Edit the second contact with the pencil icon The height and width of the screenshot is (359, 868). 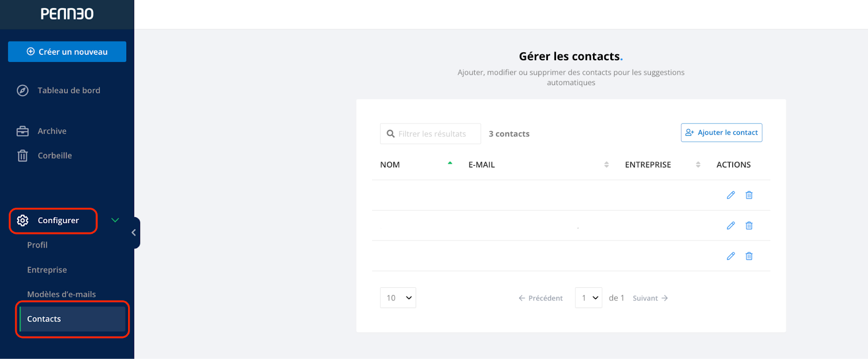click(731, 225)
